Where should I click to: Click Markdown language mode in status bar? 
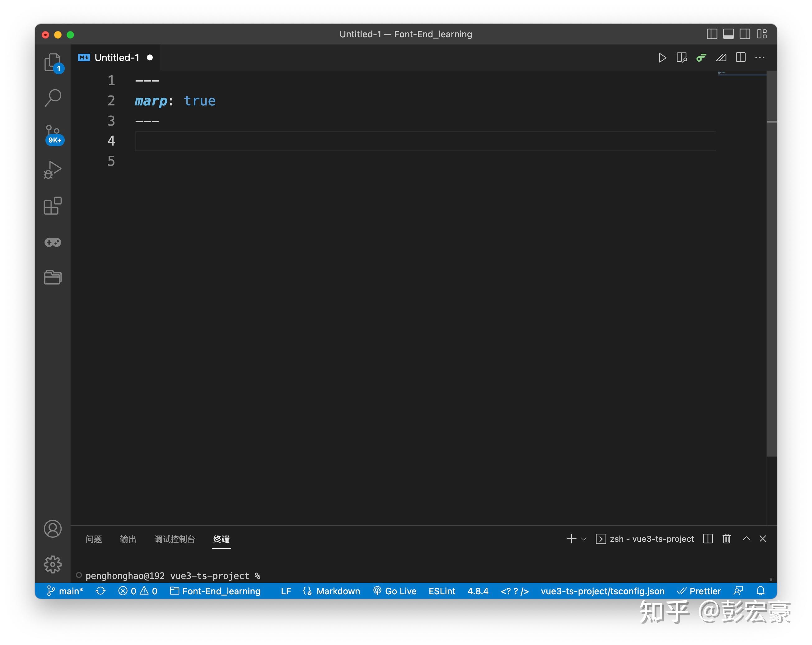coord(338,591)
